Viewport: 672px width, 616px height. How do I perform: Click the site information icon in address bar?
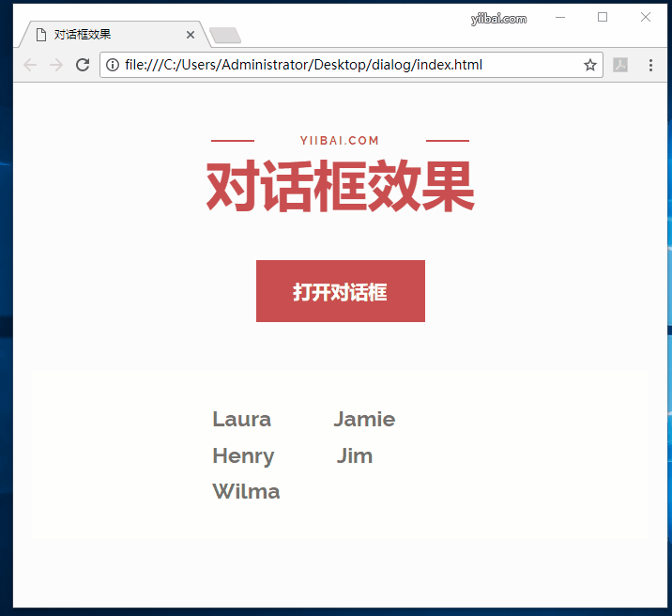point(113,65)
